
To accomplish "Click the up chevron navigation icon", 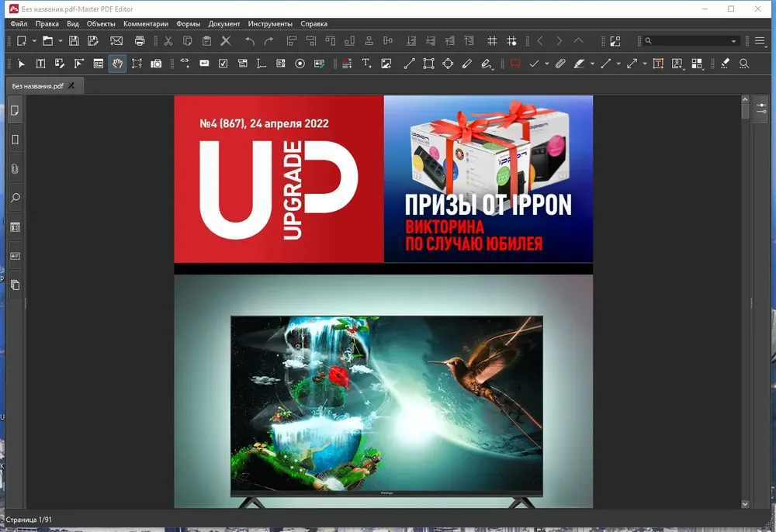I will 578,41.
